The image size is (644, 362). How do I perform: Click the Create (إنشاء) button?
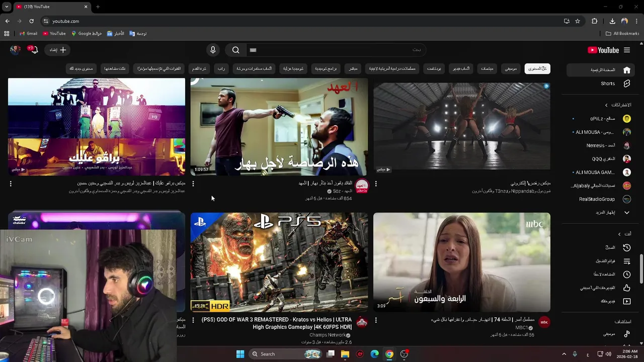pyautogui.click(x=58, y=50)
